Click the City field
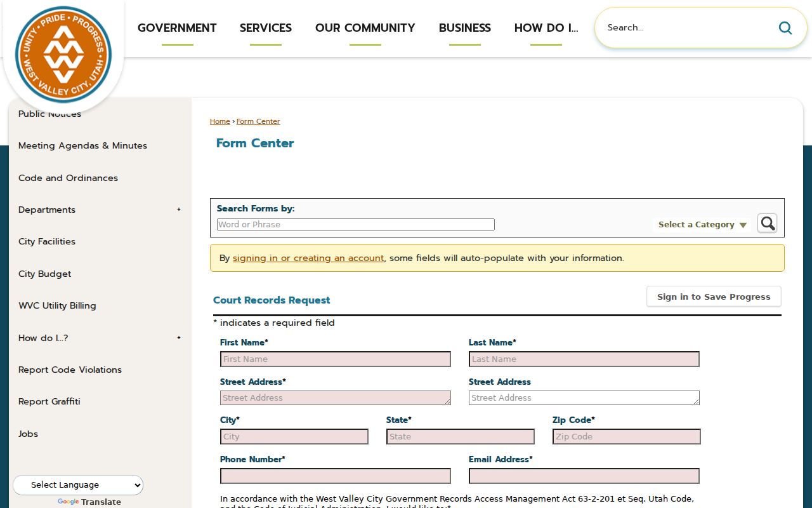The image size is (812, 508). click(x=294, y=437)
